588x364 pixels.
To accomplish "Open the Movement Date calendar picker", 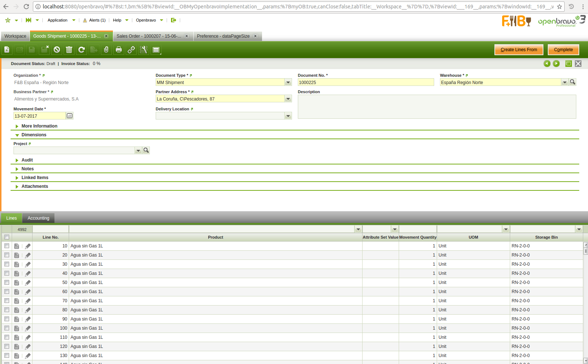I will [69, 116].
